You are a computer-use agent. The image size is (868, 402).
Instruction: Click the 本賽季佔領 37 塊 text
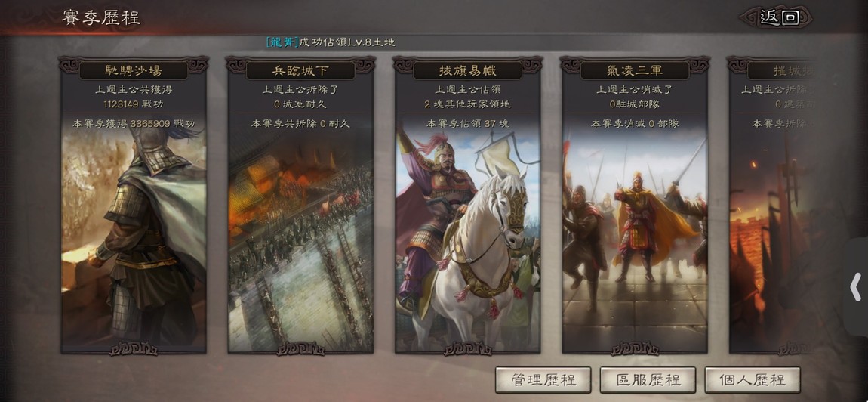click(468, 124)
